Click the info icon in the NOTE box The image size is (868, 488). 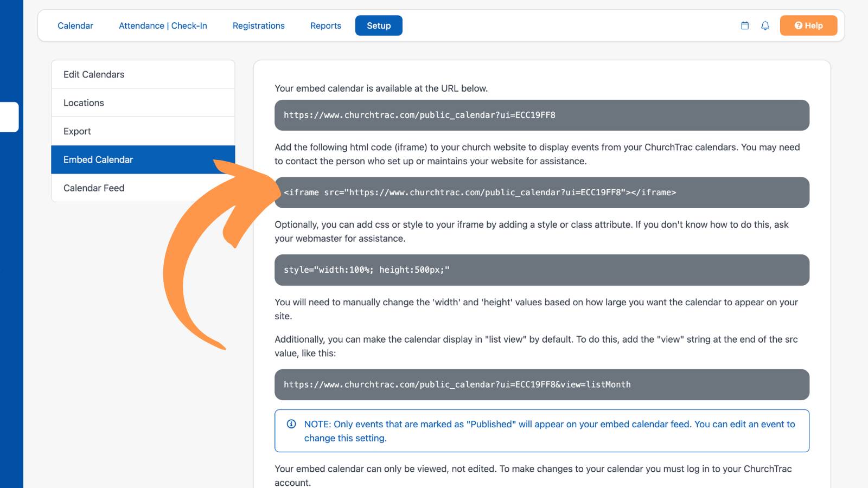(291, 424)
